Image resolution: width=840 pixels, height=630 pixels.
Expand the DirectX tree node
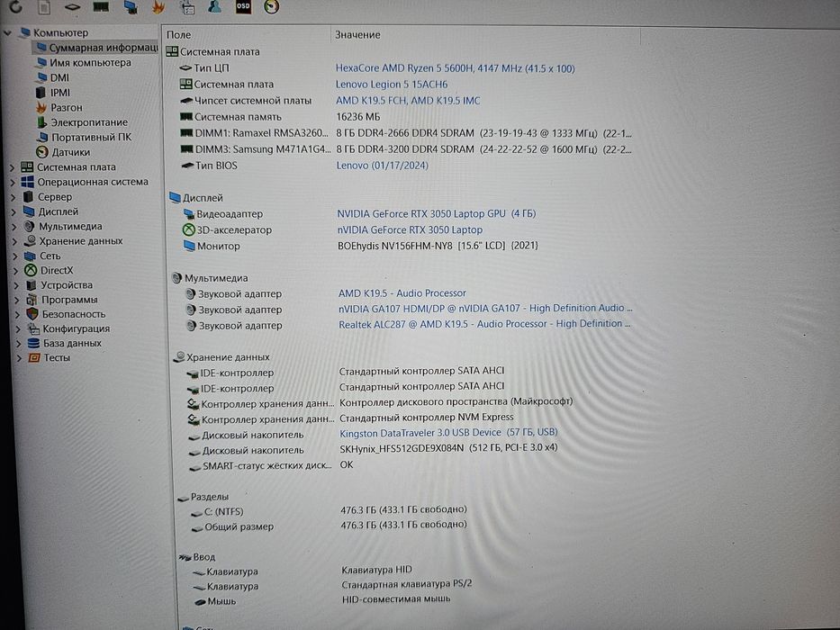coord(16,271)
